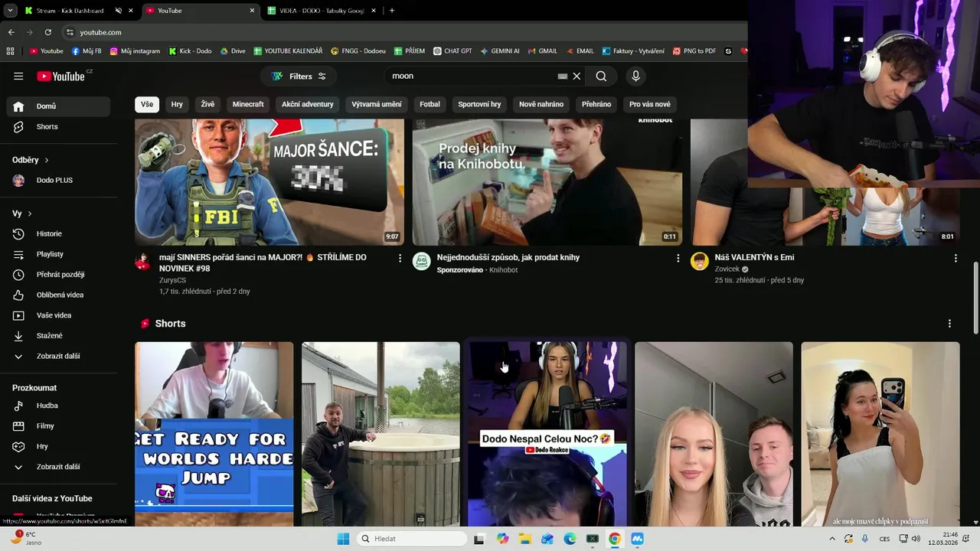Open a new browser tab
Screen dimensions: 980x551
point(392,11)
